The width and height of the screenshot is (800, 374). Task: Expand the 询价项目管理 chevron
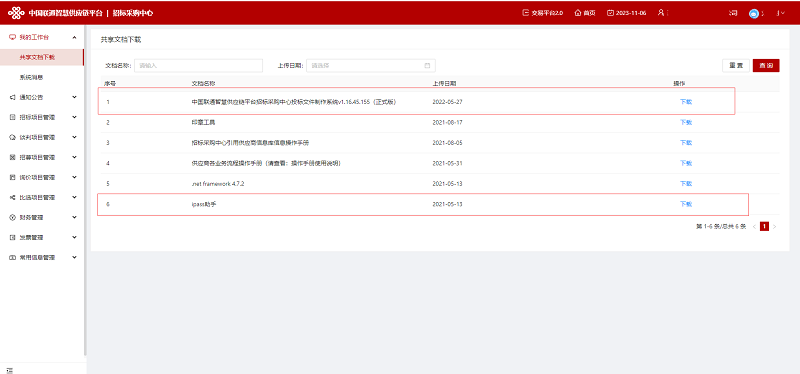[74, 178]
